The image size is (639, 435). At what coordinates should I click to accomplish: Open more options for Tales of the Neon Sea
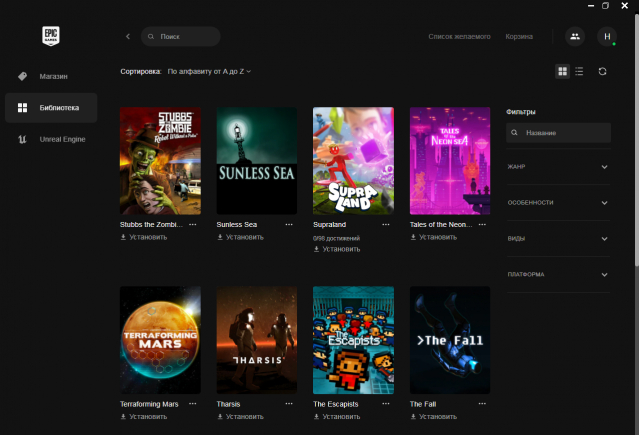point(482,224)
